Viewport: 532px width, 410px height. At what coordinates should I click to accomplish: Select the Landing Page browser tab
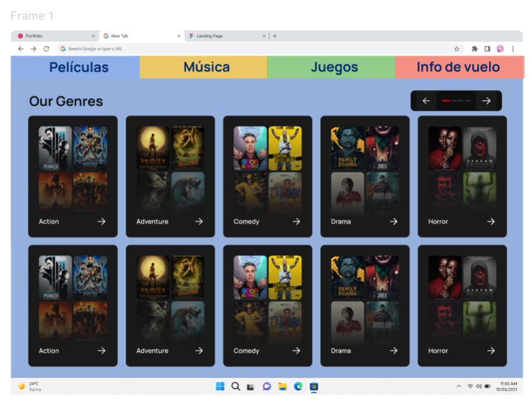[x=226, y=36]
